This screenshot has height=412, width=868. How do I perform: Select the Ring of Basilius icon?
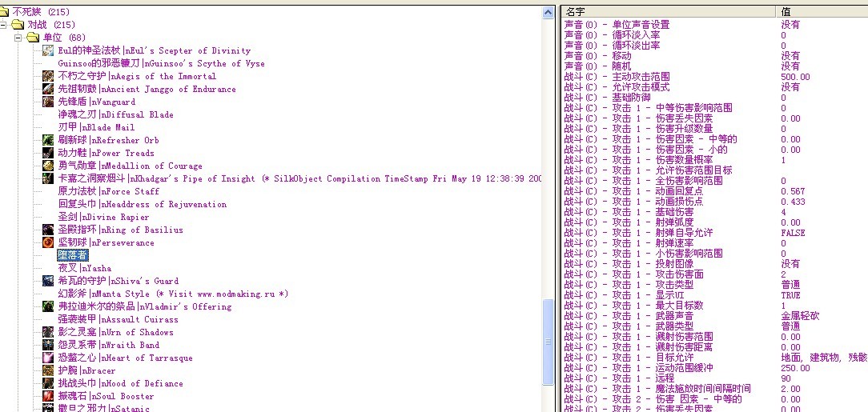pos(48,230)
